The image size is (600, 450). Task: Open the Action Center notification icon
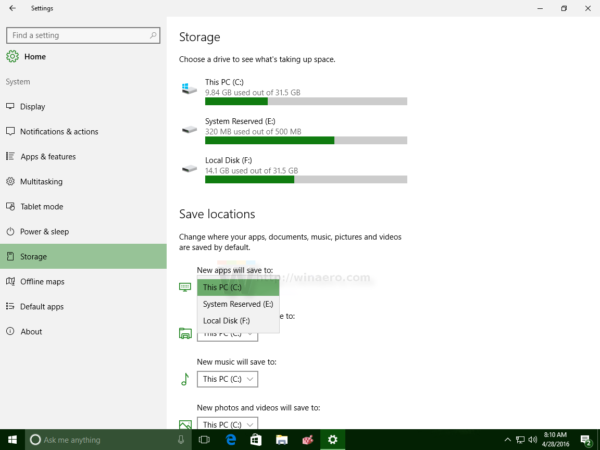585,440
